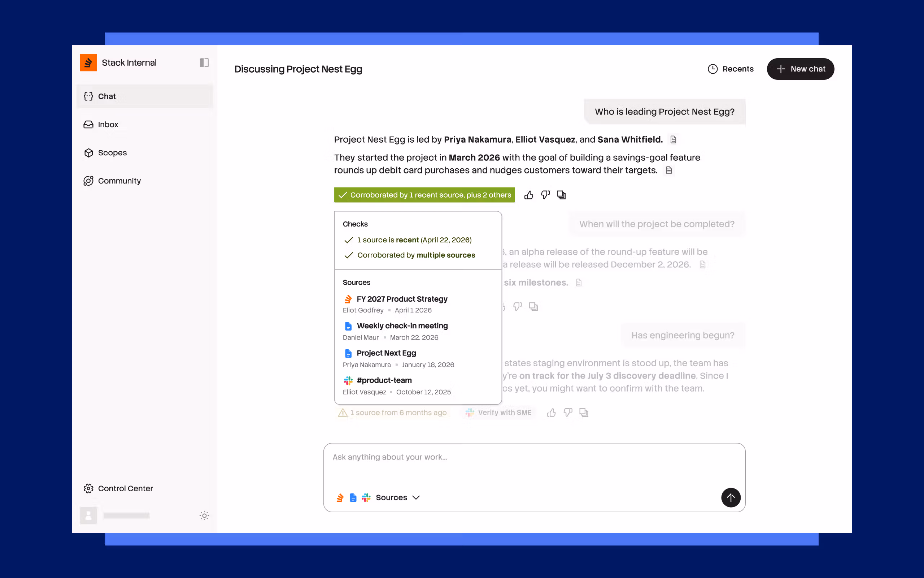Click the user avatar placeholder
The height and width of the screenshot is (578, 924).
click(x=88, y=515)
